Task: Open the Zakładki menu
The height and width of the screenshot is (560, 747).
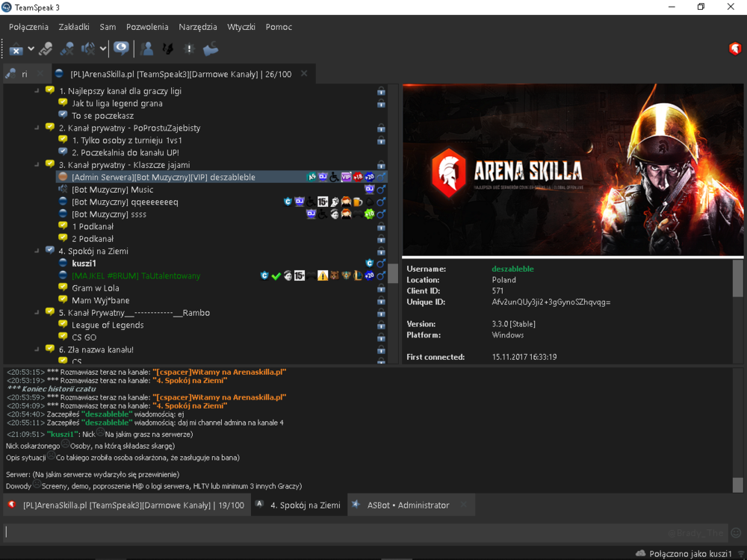Action: coord(74,27)
